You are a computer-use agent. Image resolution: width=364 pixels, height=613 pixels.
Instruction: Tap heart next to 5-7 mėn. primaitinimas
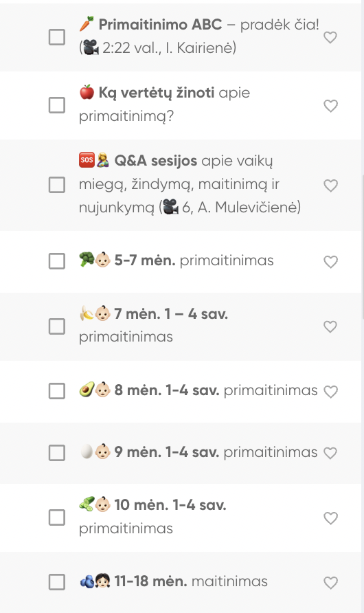click(x=330, y=262)
